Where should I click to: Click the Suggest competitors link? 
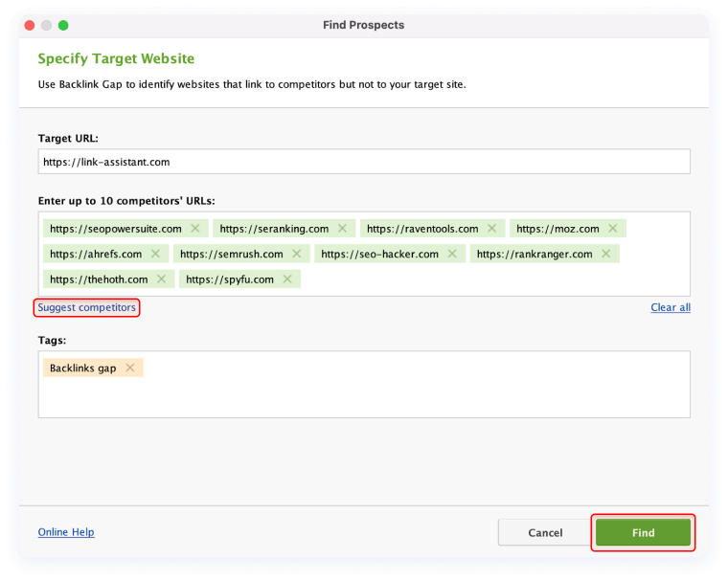(x=87, y=307)
